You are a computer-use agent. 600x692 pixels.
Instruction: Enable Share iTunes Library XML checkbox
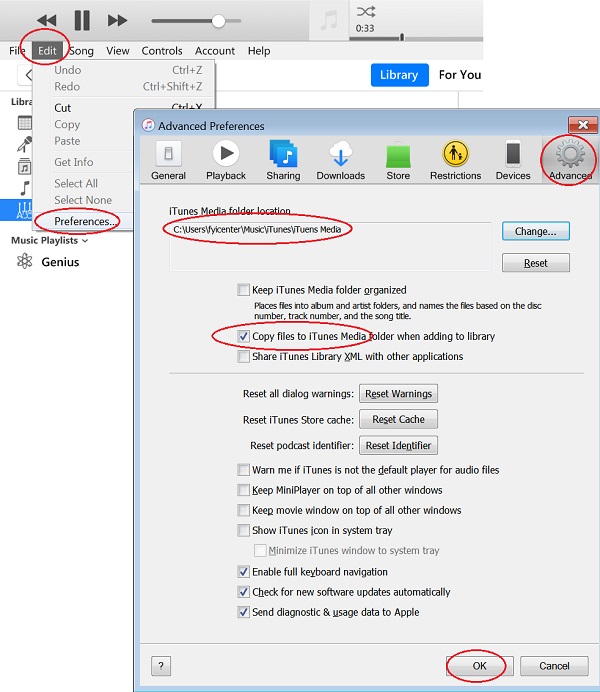tap(243, 356)
